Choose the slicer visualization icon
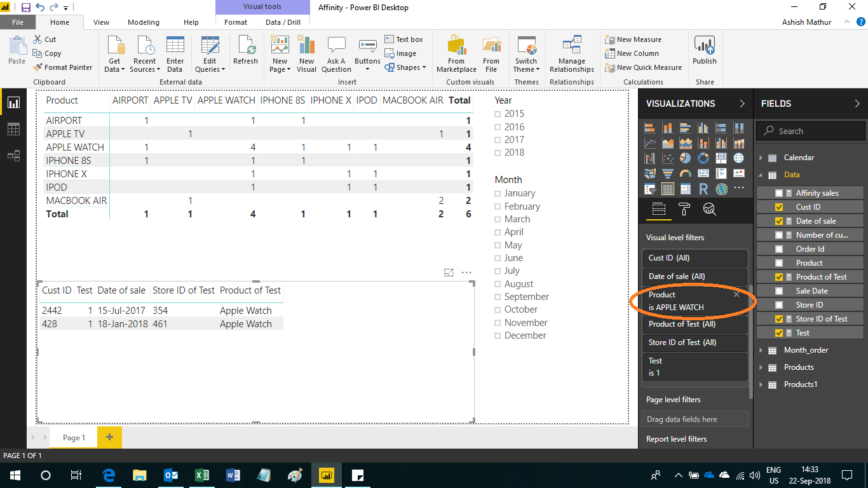The height and width of the screenshot is (488, 868). (x=650, y=189)
